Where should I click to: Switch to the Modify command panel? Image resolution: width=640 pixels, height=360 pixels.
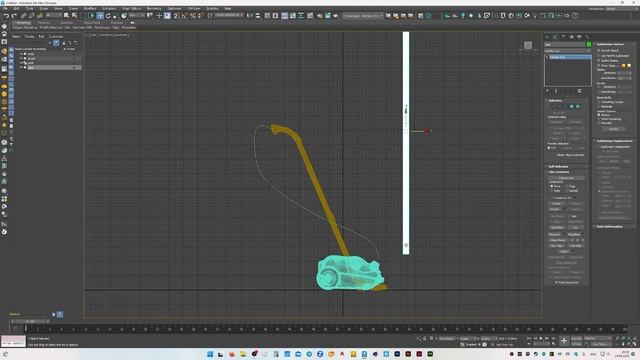tap(555, 37)
